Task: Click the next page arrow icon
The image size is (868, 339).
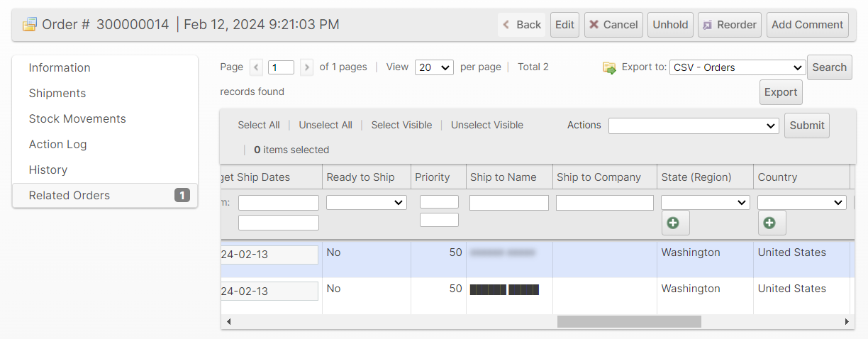Action: (307, 67)
